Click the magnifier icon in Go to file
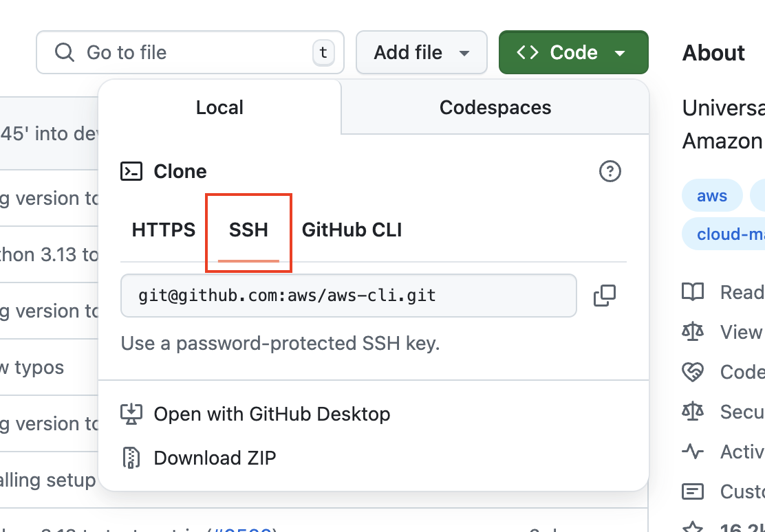Image resolution: width=765 pixels, height=532 pixels. pos(65,52)
